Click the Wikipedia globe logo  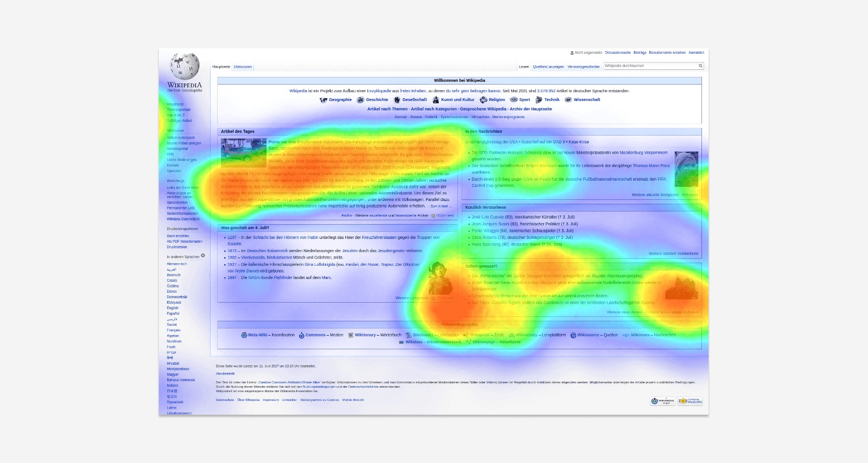(185, 66)
